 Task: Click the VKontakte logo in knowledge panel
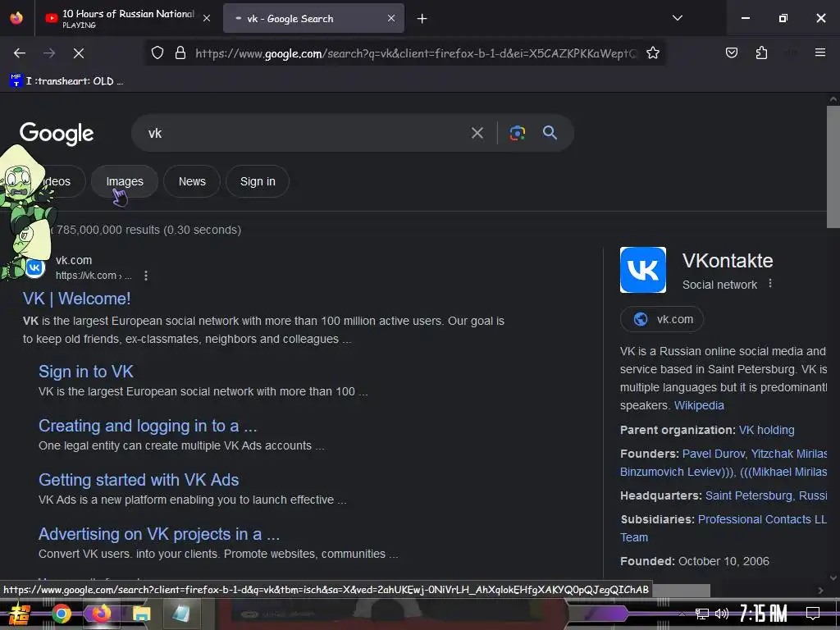click(x=643, y=269)
